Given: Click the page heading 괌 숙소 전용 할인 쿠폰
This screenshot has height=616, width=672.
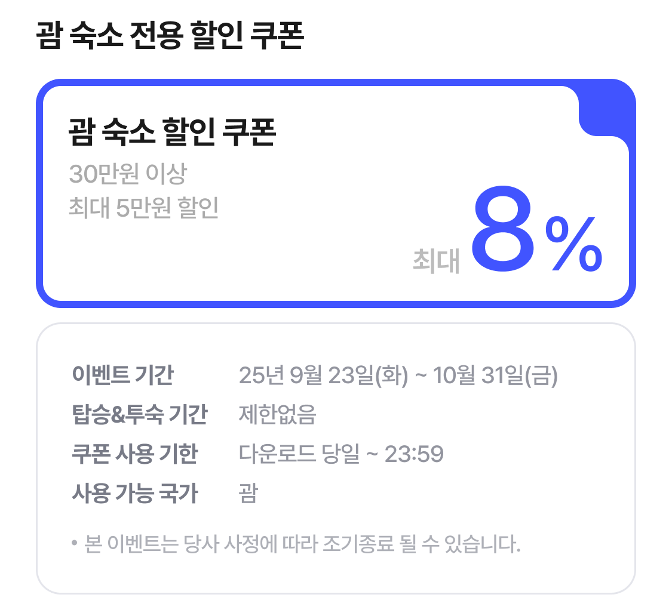Looking at the screenshot, I should pos(170,36).
